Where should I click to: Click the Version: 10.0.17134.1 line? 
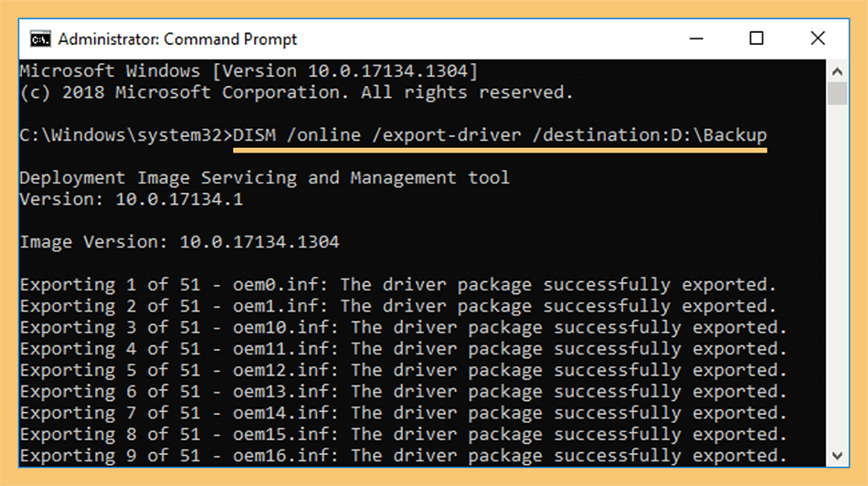(x=132, y=199)
